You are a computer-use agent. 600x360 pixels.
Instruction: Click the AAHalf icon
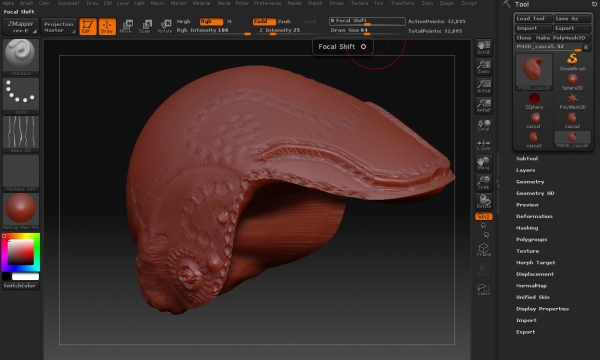coord(484,106)
